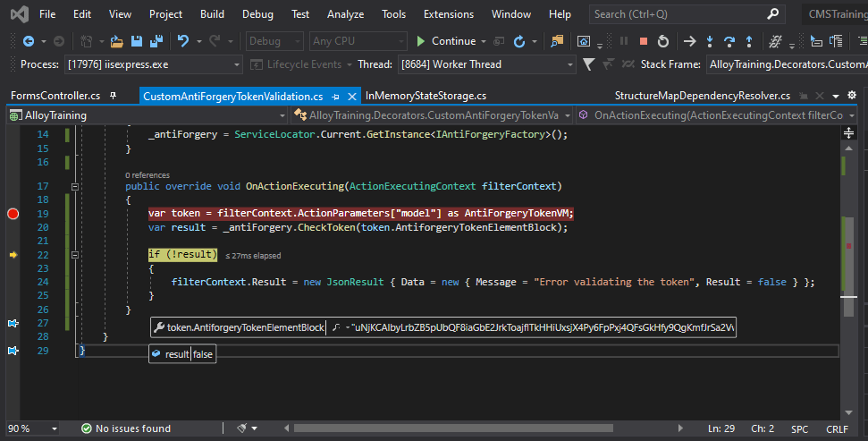This screenshot has width=868, height=441.
Task: Open the Analyze menu
Action: 345,14
